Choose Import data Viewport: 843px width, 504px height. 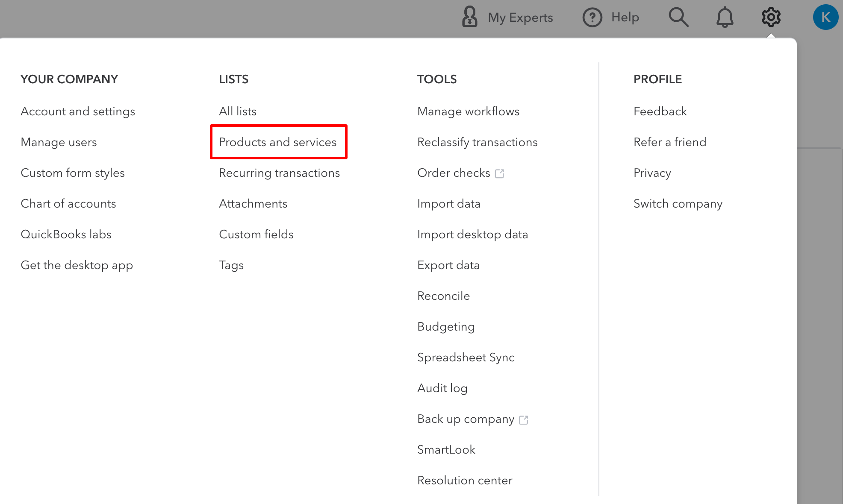[x=449, y=204]
